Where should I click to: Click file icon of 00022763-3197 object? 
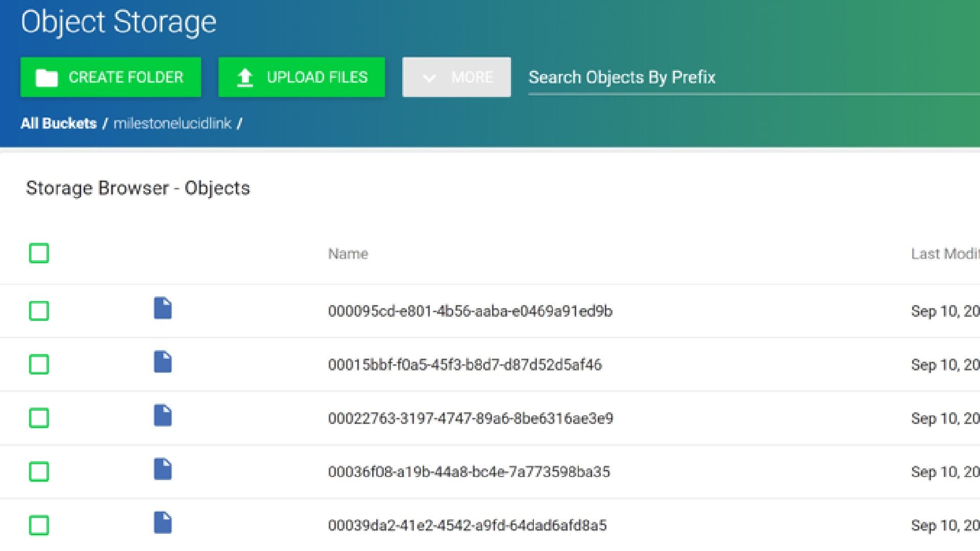point(163,415)
